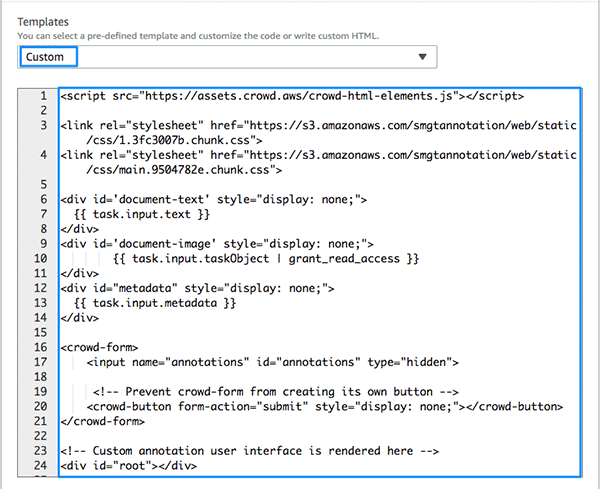Click the crowd-button form-action="submit" line

[x=325, y=407]
